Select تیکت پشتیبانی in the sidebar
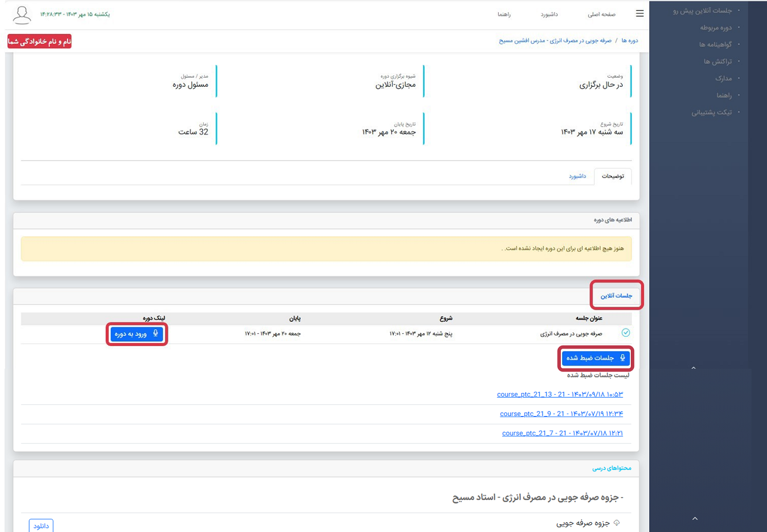 (711, 112)
